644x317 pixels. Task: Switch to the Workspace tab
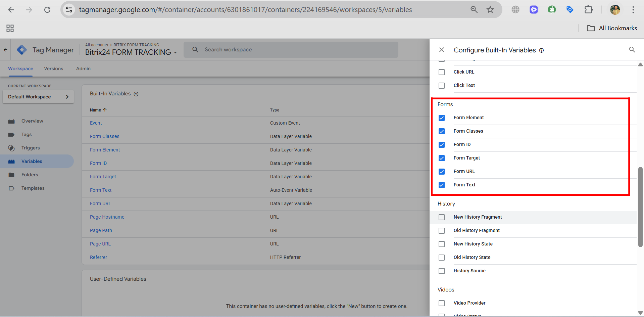pos(20,69)
